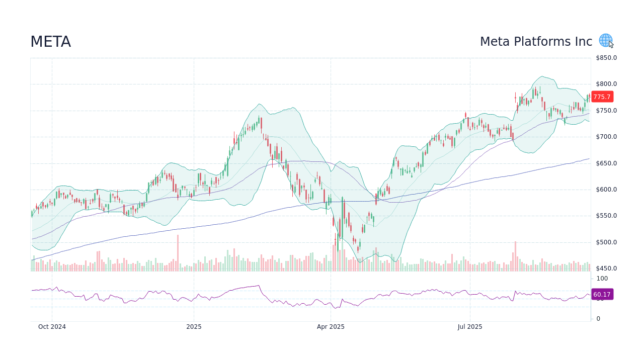Click the globe icon beside the company name
Image resolution: width=644 pixels, height=362 pixels.
click(605, 41)
